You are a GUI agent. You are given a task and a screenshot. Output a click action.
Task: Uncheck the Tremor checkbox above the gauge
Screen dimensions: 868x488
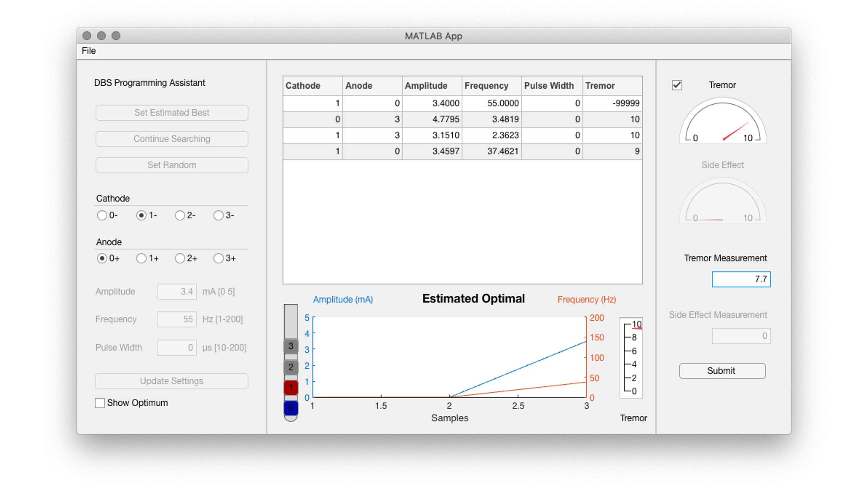click(x=678, y=86)
